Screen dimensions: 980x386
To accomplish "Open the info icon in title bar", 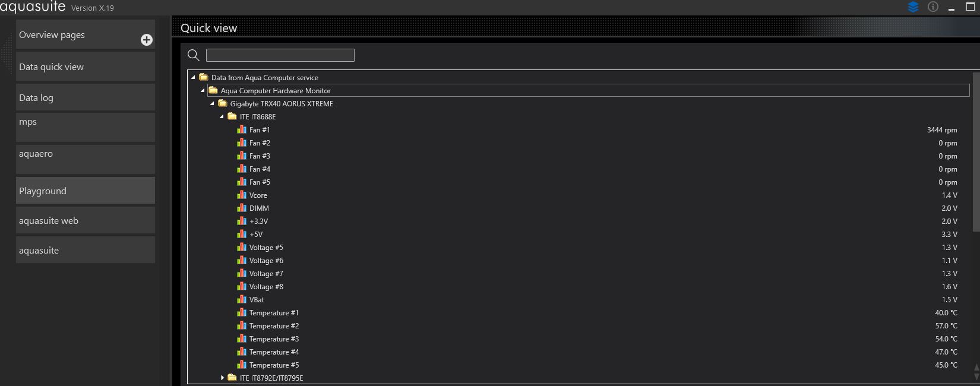I will [x=933, y=7].
